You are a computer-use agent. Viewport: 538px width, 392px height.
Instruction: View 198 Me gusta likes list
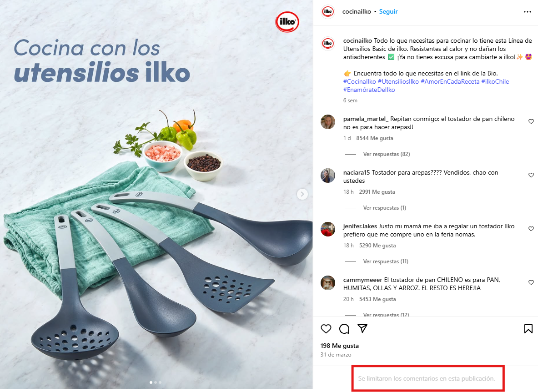coord(340,346)
